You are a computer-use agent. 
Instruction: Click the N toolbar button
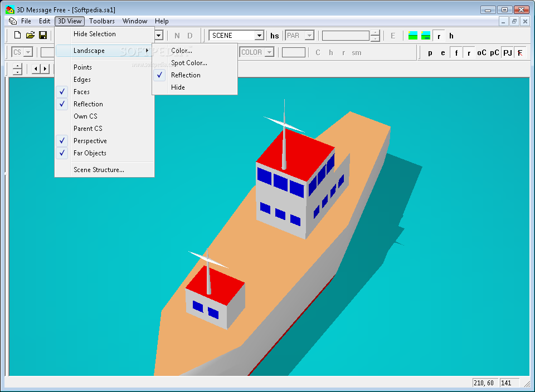point(177,36)
